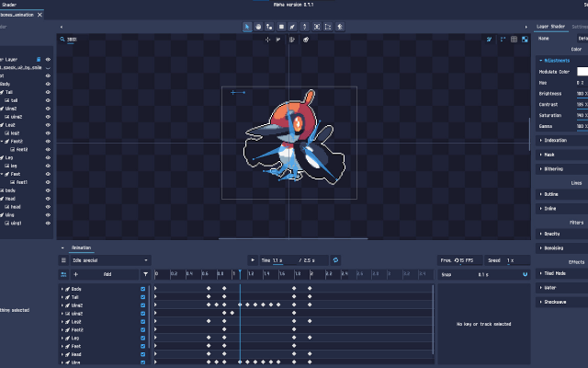The width and height of the screenshot is (588, 368).
Task: Toggle the Head track checkbox
Action: [143, 354]
